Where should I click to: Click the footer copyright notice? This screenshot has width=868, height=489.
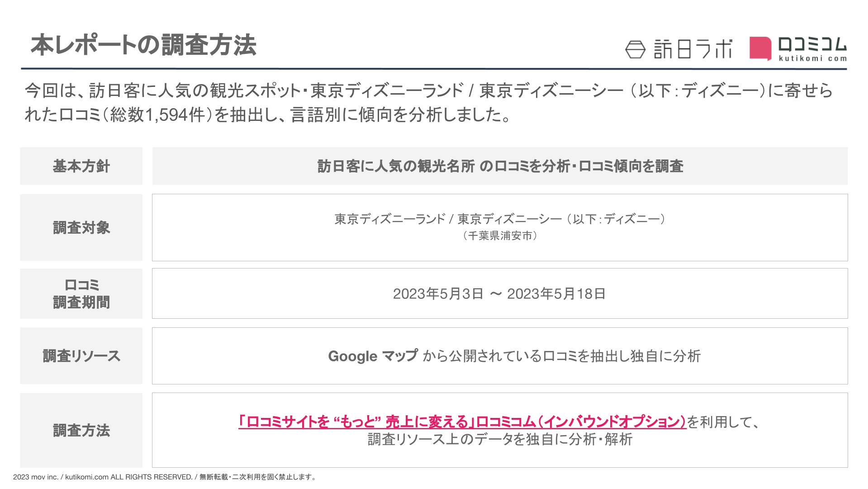(x=165, y=477)
